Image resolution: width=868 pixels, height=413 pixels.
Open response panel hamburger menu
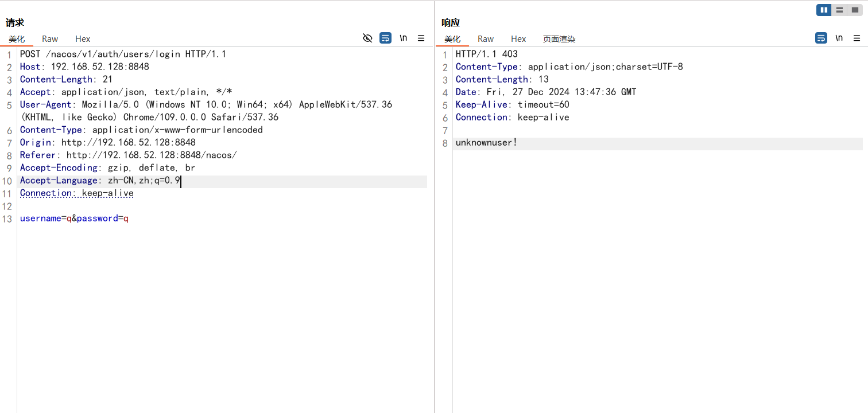[857, 38]
